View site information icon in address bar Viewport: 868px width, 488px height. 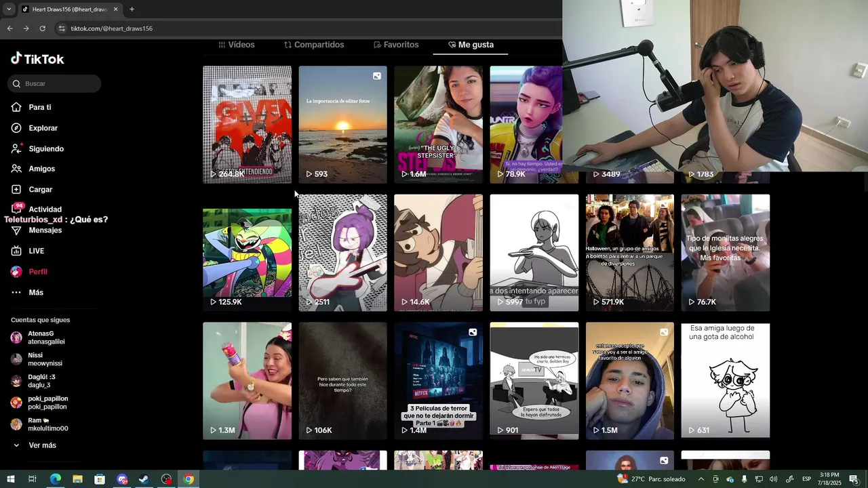pos(62,28)
